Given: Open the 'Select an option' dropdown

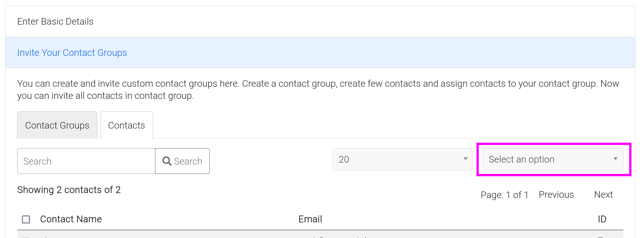Looking at the screenshot, I should pos(552,159).
